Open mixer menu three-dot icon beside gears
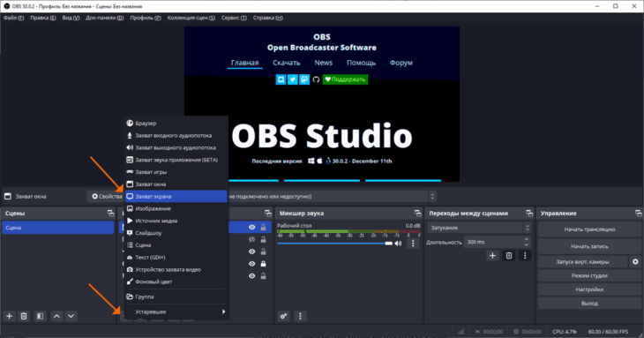 [300, 316]
